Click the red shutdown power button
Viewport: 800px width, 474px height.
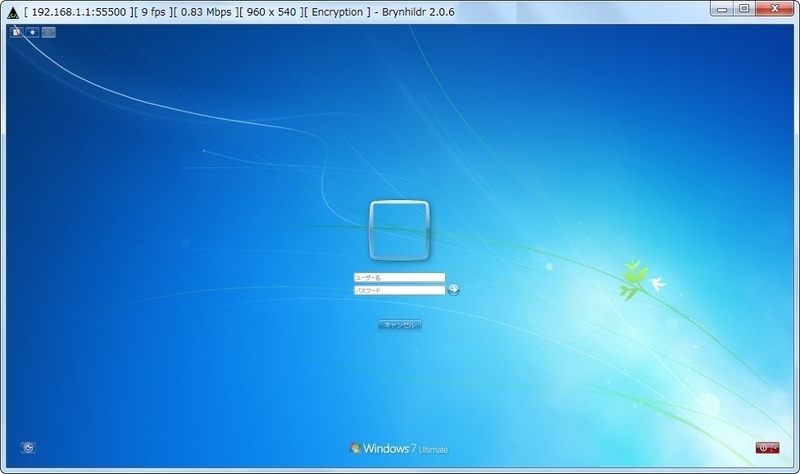click(x=763, y=448)
